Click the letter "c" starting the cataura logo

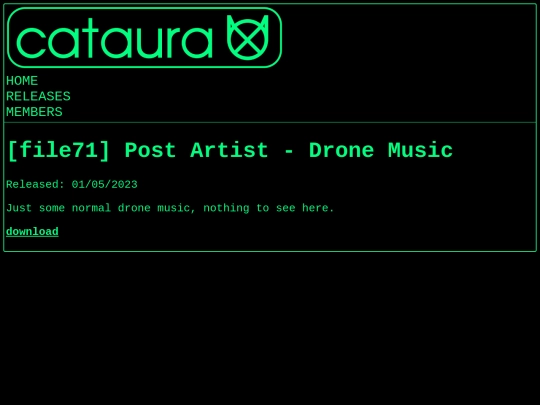(x=31, y=43)
